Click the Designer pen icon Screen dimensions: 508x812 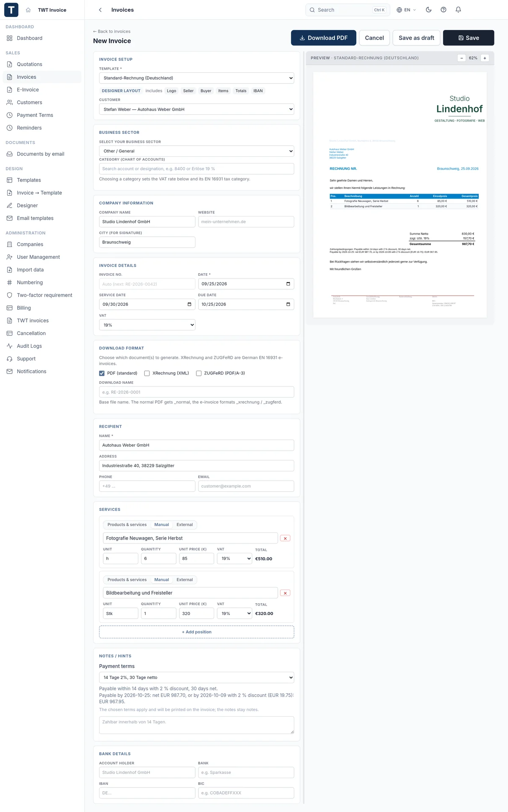pyautogui.click(x=10, y=205)
